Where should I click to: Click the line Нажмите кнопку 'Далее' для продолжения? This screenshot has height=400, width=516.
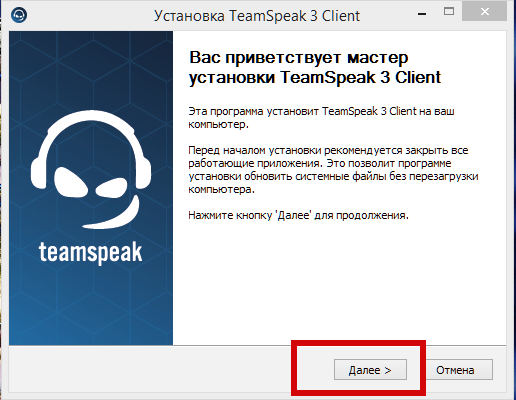tap(298, 215)
